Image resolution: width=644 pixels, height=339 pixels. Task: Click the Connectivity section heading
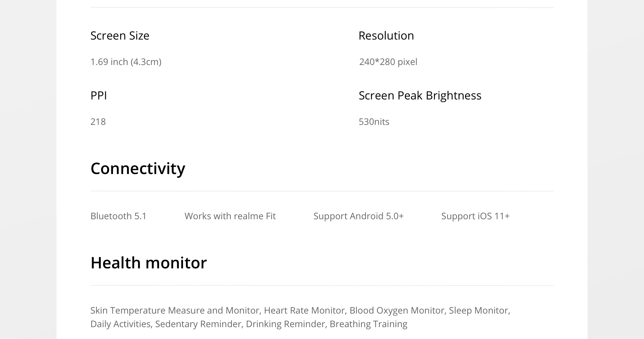click(x=138, y=169)
